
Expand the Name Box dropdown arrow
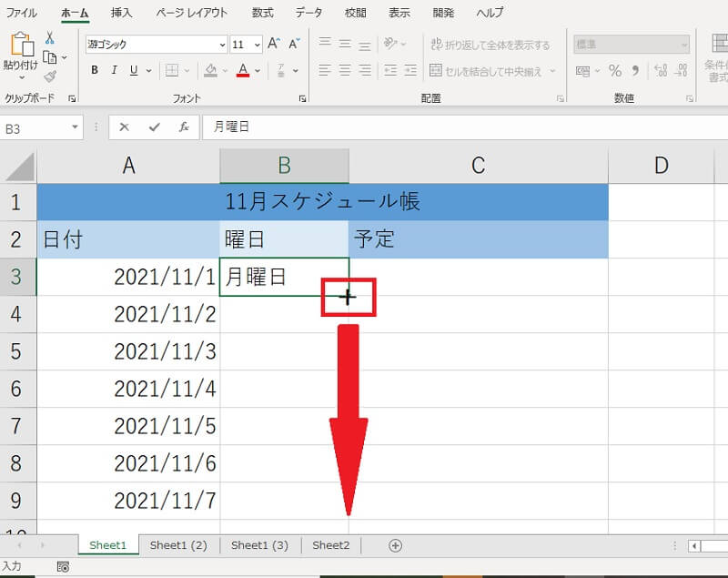point(76,128)
